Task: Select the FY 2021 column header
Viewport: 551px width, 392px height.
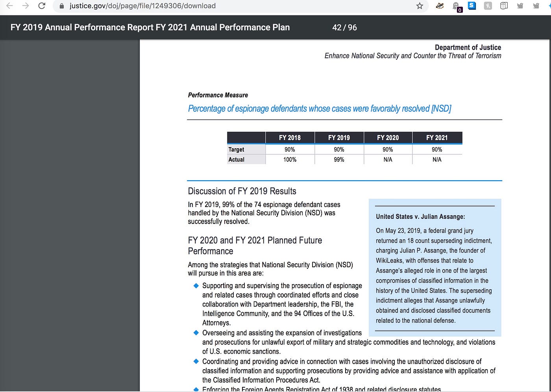Action: 437,138
